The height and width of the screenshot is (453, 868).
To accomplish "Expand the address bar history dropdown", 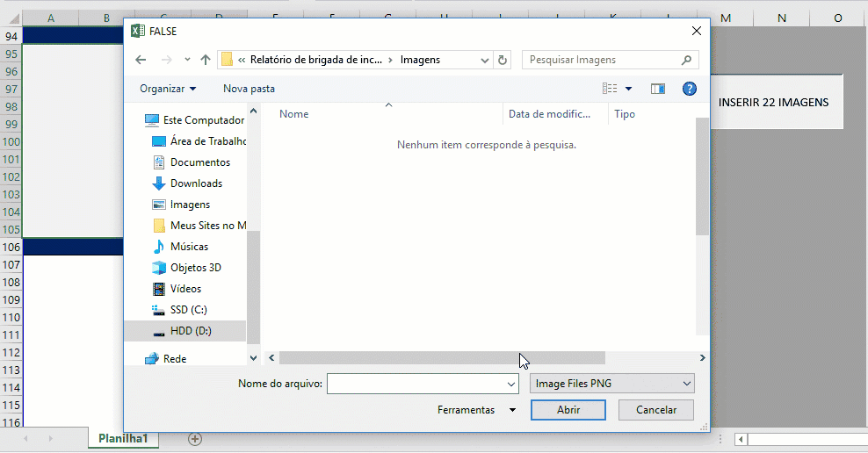I will coord(484,60).
